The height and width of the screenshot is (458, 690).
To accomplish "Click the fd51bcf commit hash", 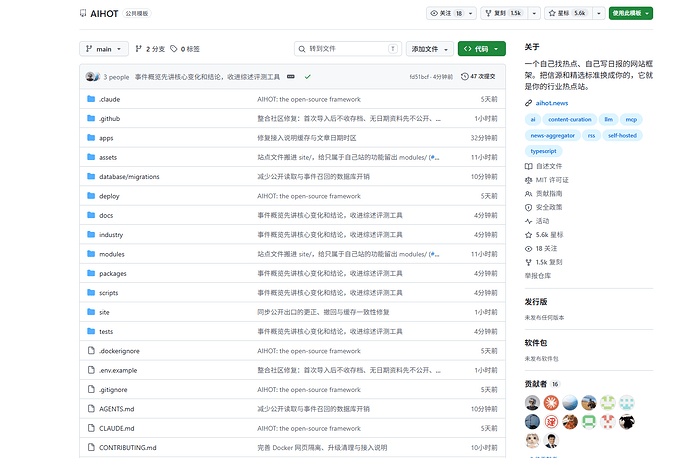I will click(x=419, y=77).
